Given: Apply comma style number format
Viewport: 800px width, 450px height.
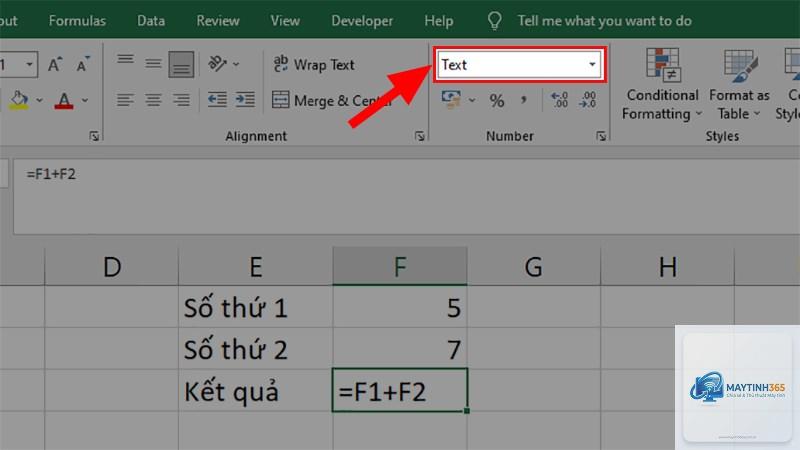Looking at the screenshot, I should [x=523, y=100].
